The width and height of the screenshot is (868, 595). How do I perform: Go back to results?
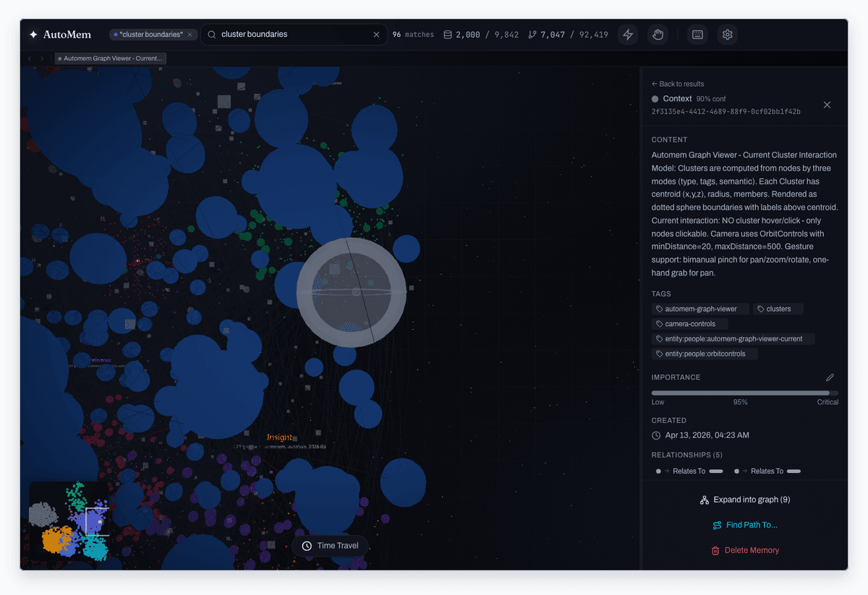pos(678,84)
